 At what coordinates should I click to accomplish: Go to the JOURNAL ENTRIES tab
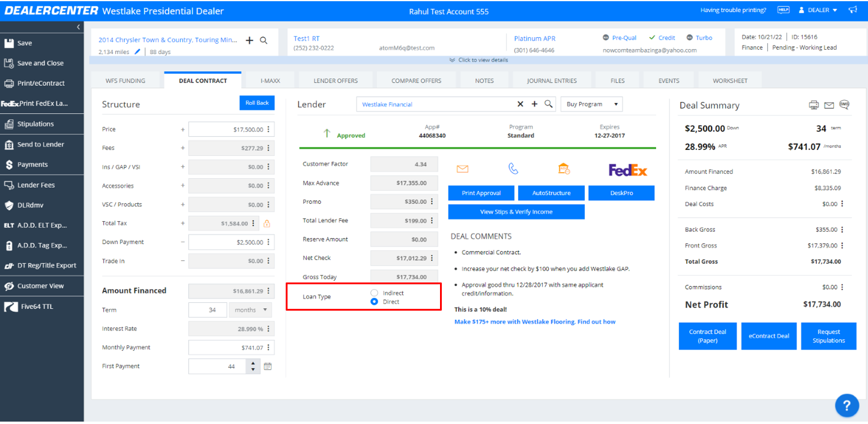(552, 81)
